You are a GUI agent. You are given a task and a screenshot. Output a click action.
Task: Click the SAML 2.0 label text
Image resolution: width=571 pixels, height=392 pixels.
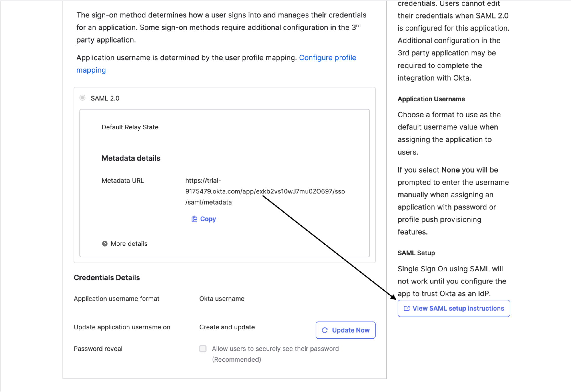[105, 98]
